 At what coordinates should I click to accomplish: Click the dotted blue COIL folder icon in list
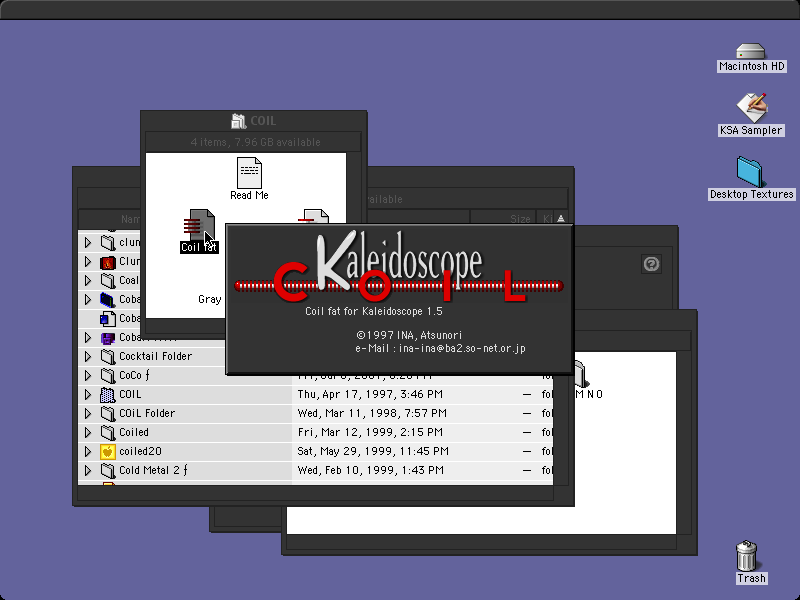coord(108,394)
